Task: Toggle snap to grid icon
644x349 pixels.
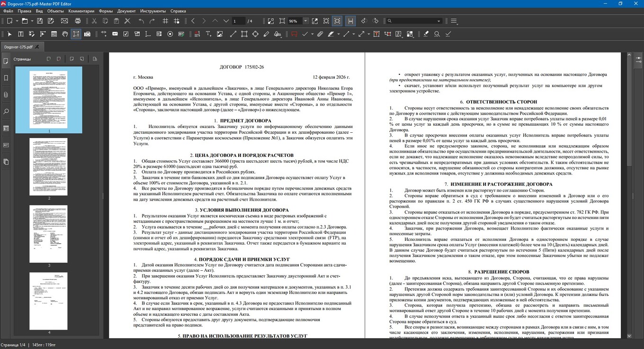Action: click(177, 21)
